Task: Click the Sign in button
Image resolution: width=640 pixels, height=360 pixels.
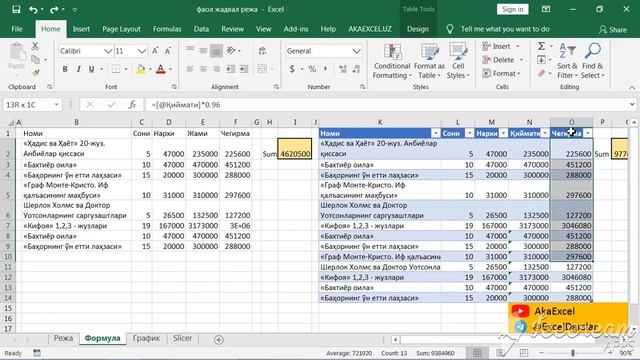Action: tap(512, 9)
